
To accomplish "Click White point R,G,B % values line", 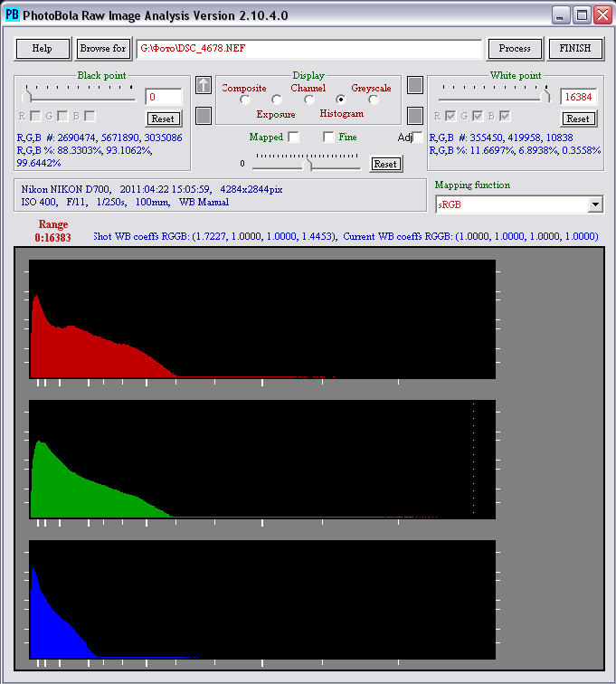I will 515,150.
